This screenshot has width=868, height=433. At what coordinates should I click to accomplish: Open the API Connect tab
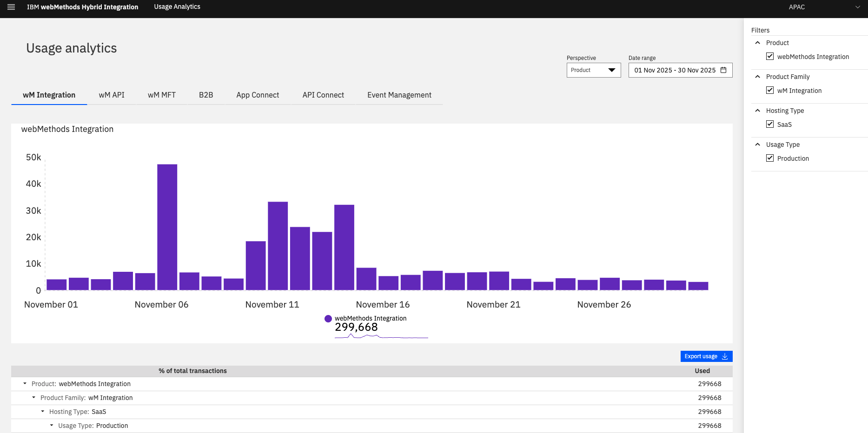323,95
